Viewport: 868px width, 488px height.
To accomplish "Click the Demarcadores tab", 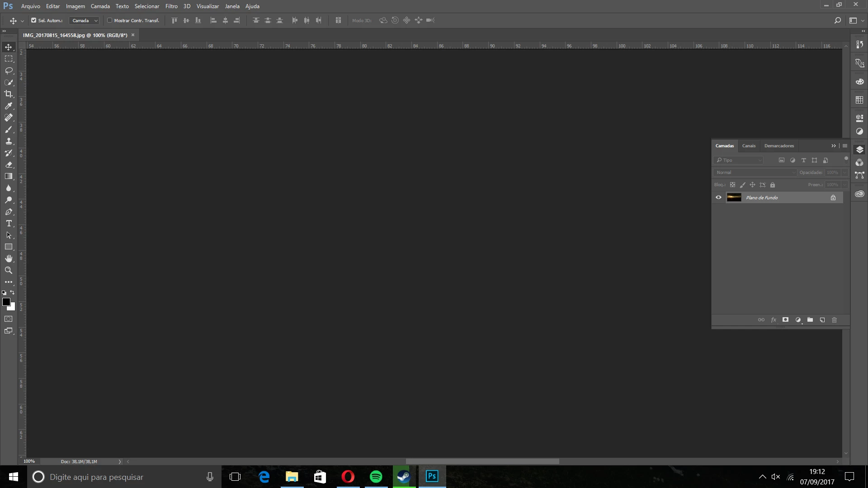I will [779, 146].
